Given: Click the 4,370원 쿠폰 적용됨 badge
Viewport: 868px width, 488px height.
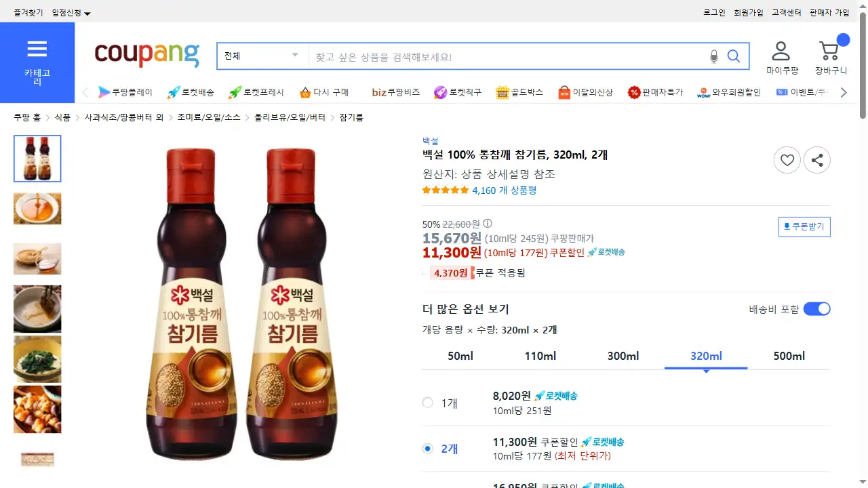Looking at the screenshot, I should 477,273.
